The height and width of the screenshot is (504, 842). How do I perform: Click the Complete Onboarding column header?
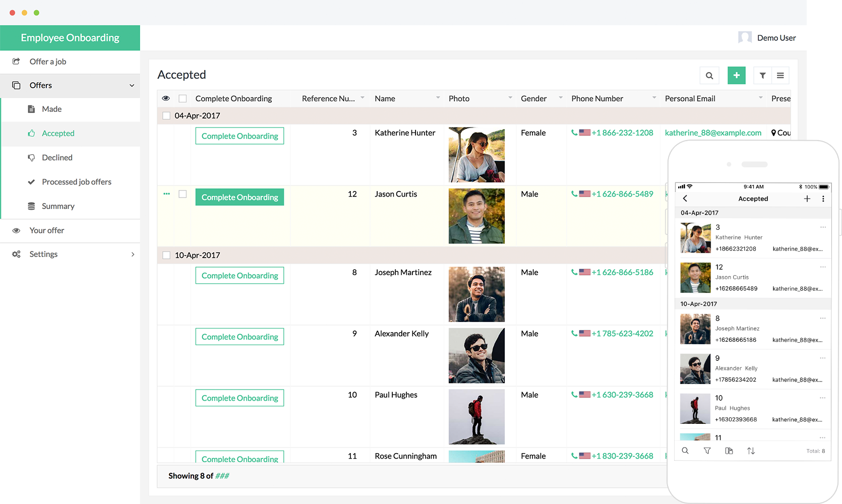(x=233, y=98)
